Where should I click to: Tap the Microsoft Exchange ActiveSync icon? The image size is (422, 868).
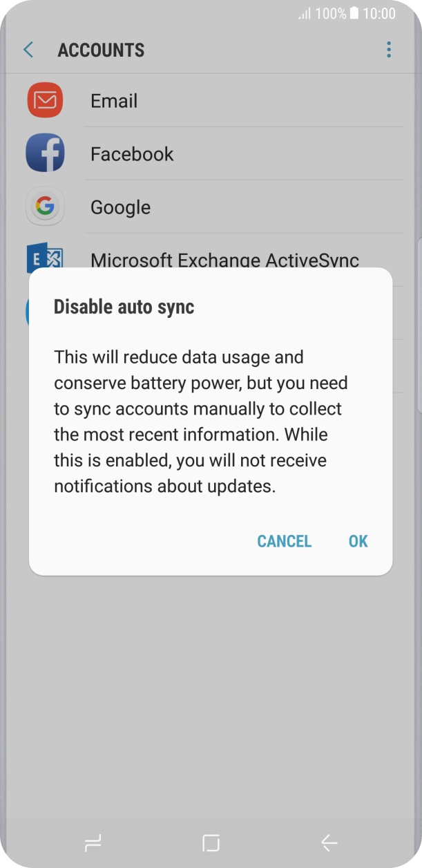tap(45, 256)
